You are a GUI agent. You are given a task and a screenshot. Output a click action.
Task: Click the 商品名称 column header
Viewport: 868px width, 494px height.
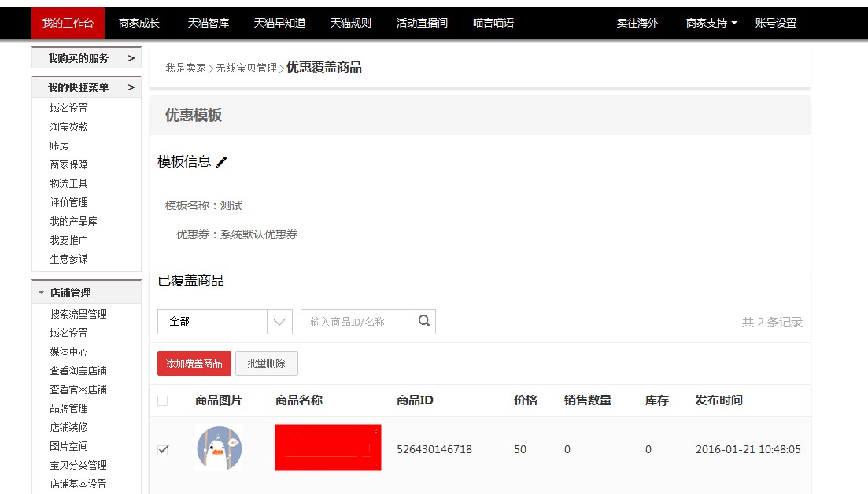click(x=299, y=400)
